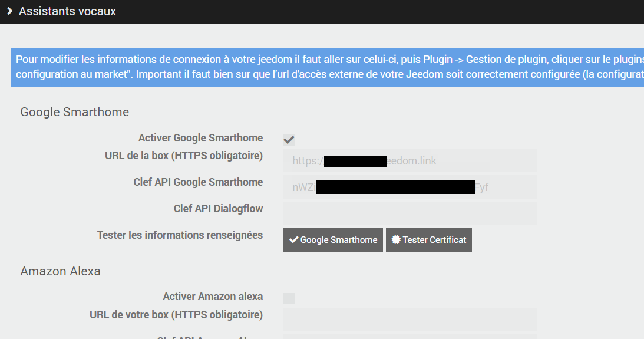This screenshot has width=644, height=339.
Task: Click the Assistants vocaux header title
Action: pyautogui.click(x=67, y=11)
